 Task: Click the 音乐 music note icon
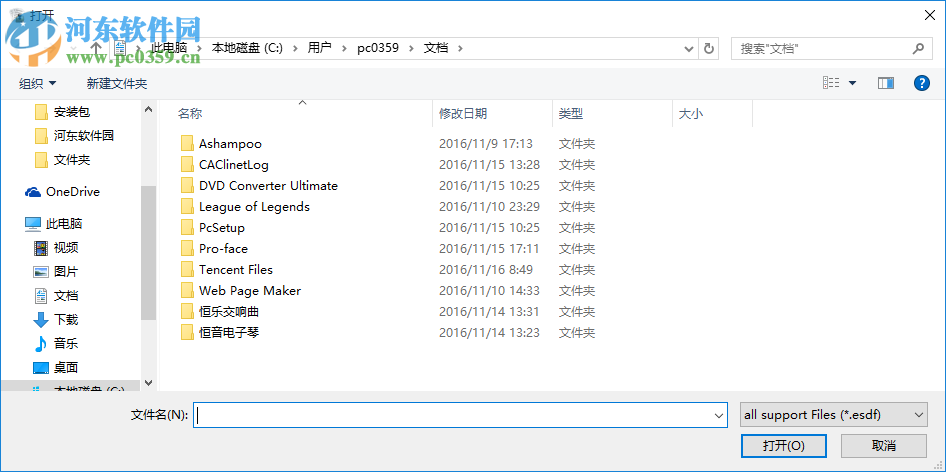40,343
